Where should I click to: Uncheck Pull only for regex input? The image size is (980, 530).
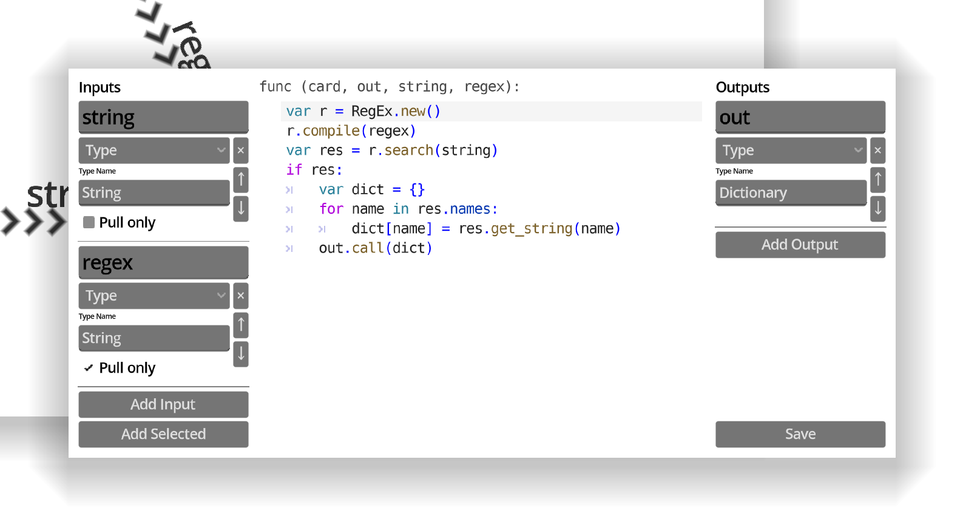click(89, 368)
